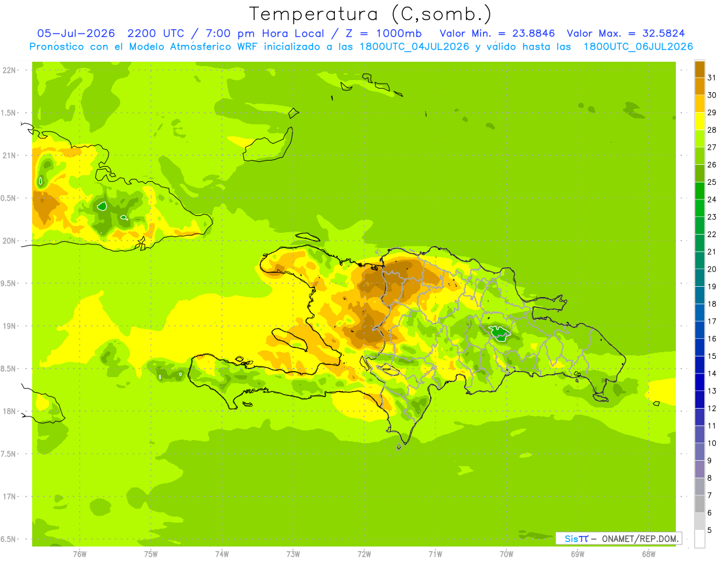Image resolution: width=728 pixels, height=562 pixels.
Task: Pick the yellow swatch between legend 28 and 29
Action: (x=699, y=121)
